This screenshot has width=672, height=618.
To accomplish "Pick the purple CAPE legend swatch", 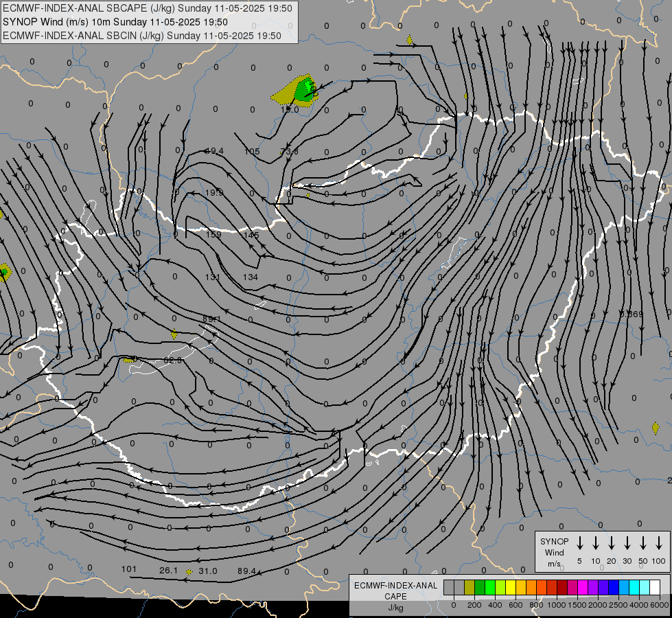I will 592,588.
